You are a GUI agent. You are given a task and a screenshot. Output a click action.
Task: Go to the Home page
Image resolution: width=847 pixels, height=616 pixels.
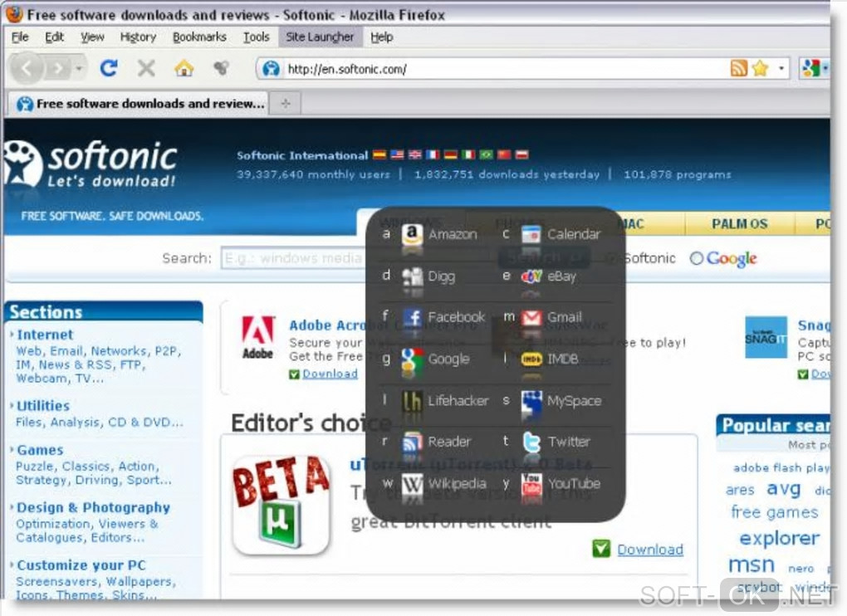pos(184,68)
